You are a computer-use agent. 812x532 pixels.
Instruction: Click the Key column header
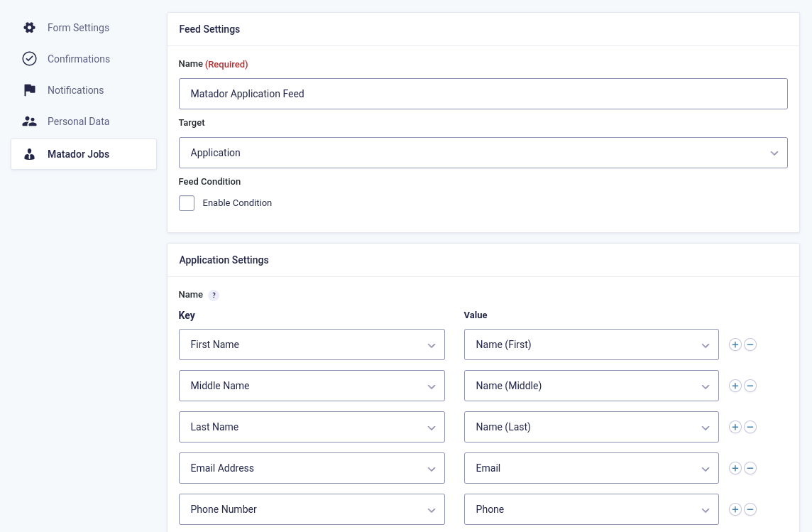pyautogui.click(x=187, y=315)
